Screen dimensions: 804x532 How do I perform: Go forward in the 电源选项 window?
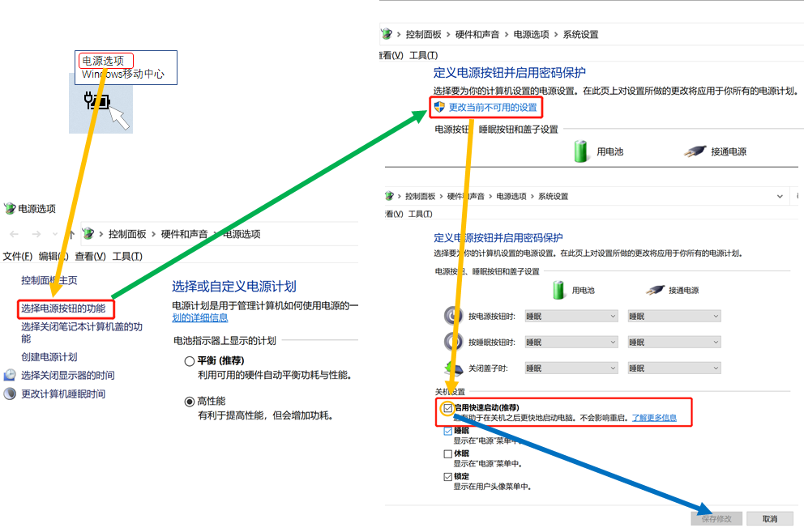coord(36,234)
